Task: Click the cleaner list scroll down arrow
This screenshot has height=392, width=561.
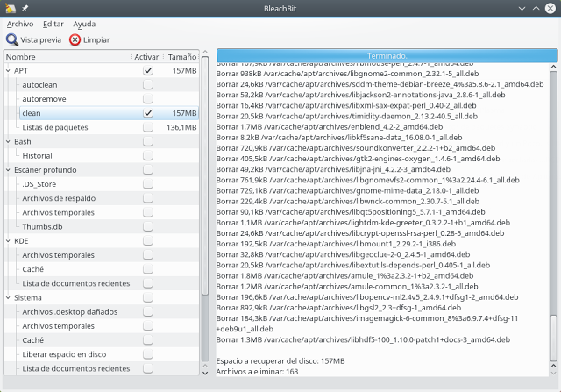Action: pyautogui.click(x=205, y=373)
